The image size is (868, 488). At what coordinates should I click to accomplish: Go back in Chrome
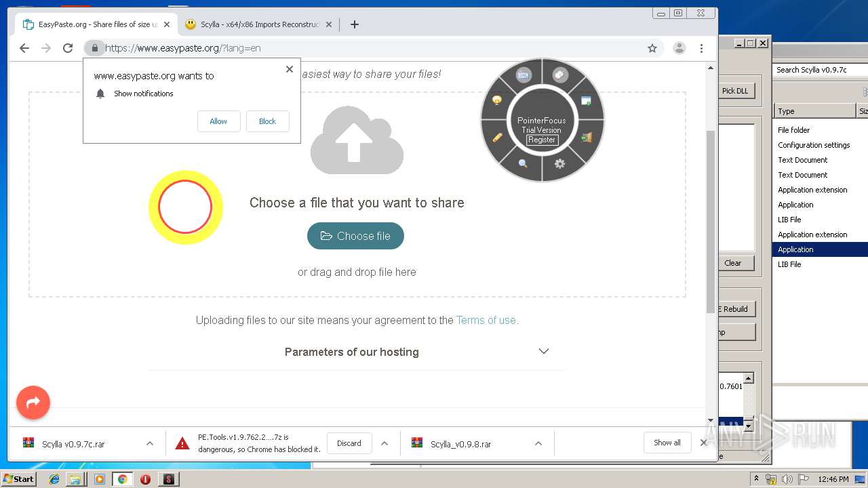pos(24,48)
